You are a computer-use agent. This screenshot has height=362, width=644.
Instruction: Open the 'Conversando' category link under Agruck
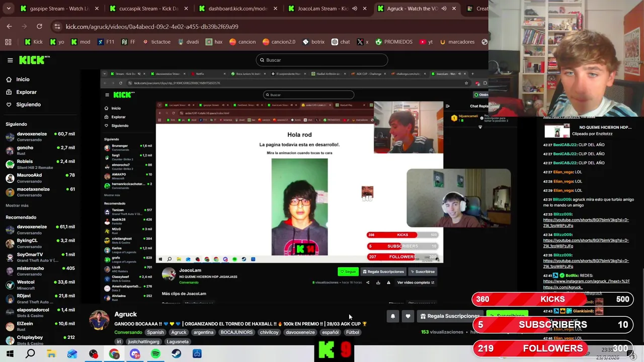coord(128,332)
